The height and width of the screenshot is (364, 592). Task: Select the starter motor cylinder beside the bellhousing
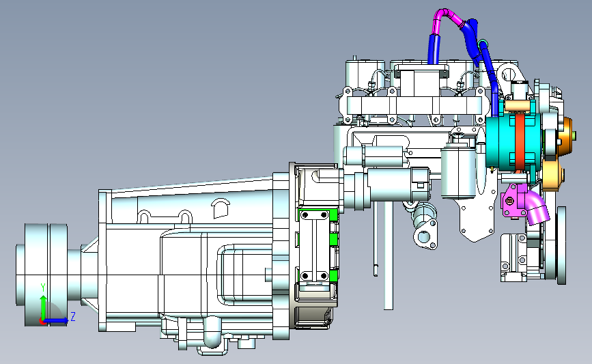tap(397, 184)
